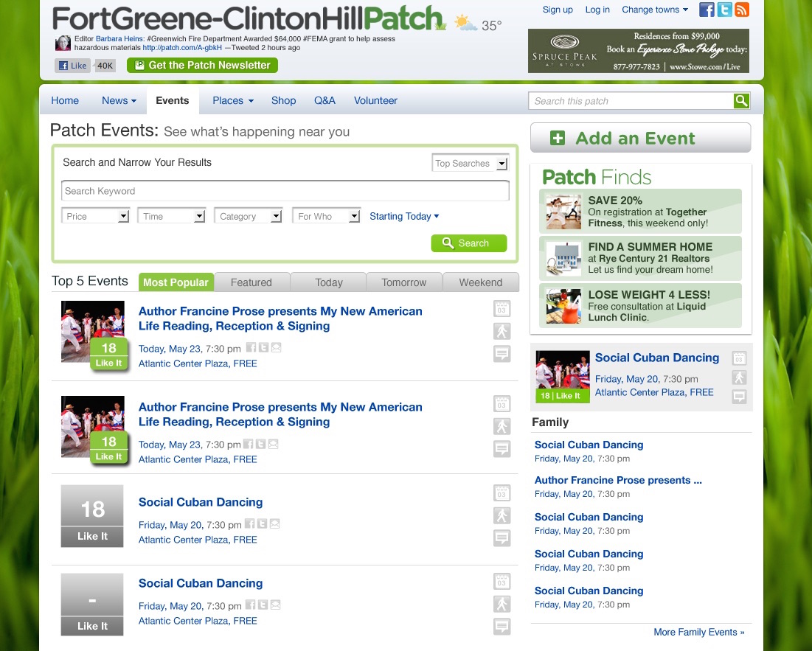Viewport: 812px width, 651px height.
Task: Open the orange RSS feed icon
Action: point(742,10)
